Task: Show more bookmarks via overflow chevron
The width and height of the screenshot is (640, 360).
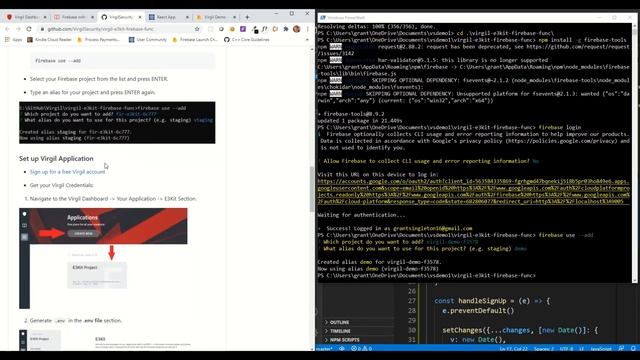Action: [x=307, y=40]
